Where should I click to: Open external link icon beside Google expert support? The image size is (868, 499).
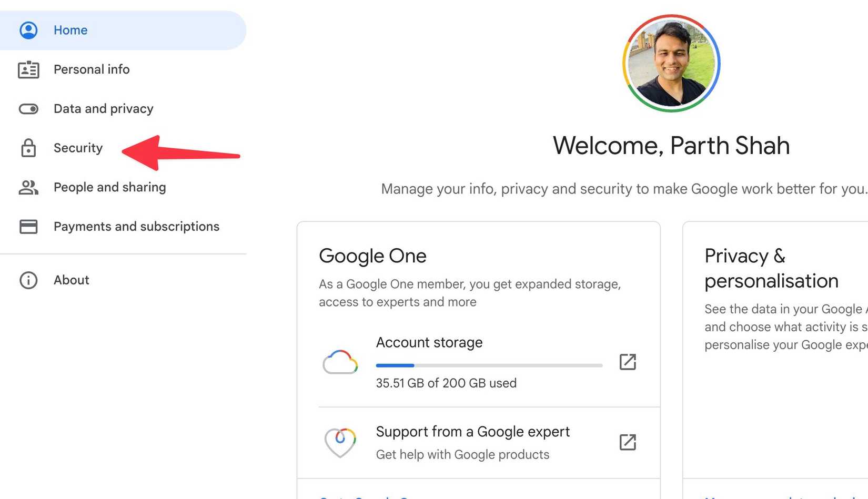(x=628, y=442)
